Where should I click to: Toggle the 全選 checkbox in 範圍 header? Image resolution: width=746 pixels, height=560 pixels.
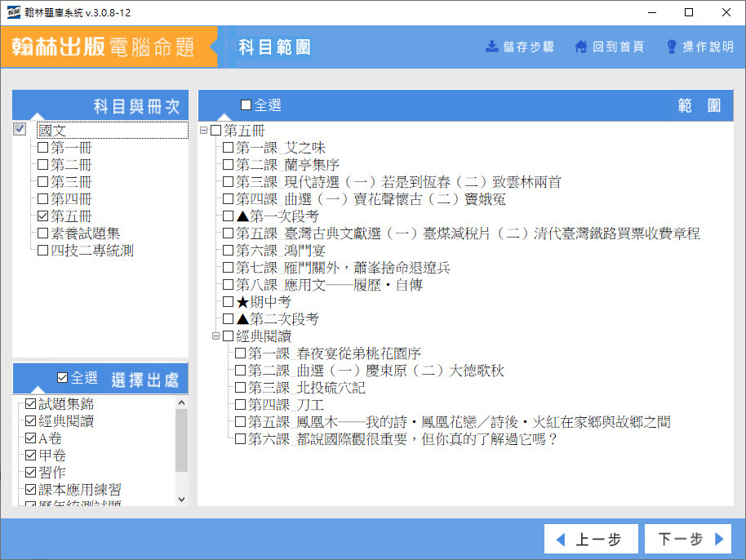click(x=246, y=105)
